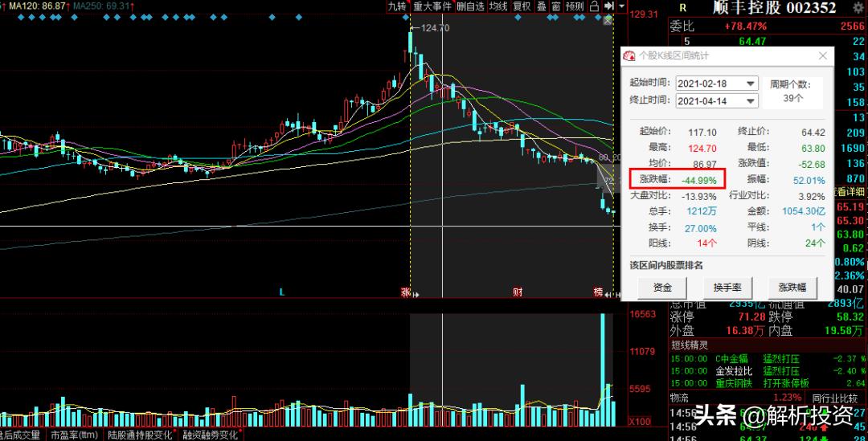Click the R badge beside stock name
This screenshot has width=868, height=441.
682,8
